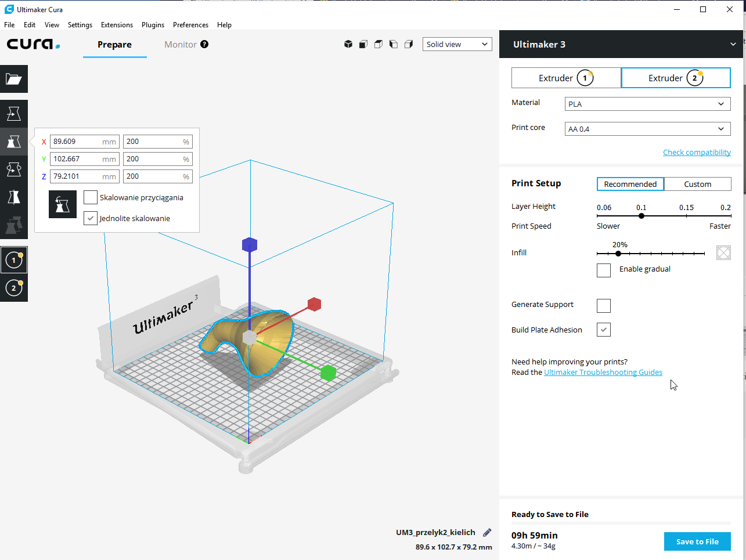
Task: Switch to Custom print setup
Action: click(x=698, y=184)
